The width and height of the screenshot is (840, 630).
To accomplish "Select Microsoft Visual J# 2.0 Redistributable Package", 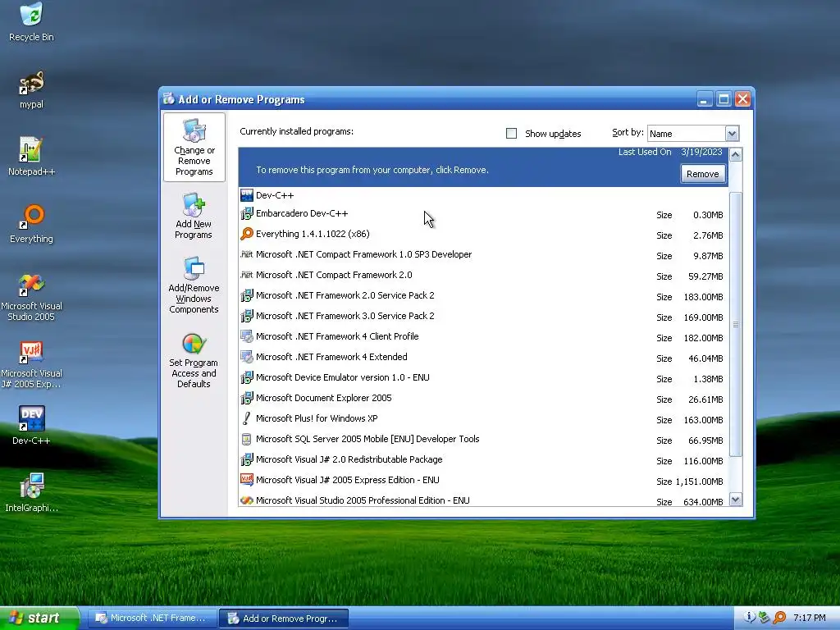I will click(x=483, y=459).
